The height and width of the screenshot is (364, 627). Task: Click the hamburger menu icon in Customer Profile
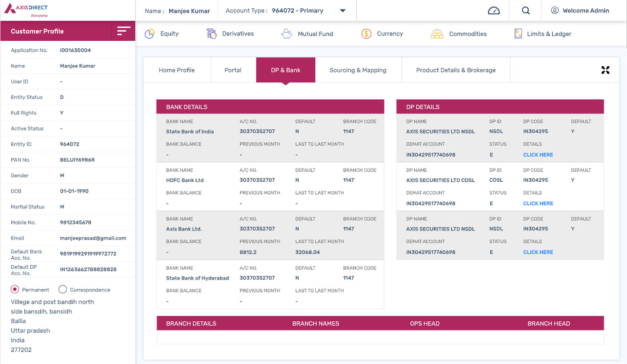pos(123,31)
